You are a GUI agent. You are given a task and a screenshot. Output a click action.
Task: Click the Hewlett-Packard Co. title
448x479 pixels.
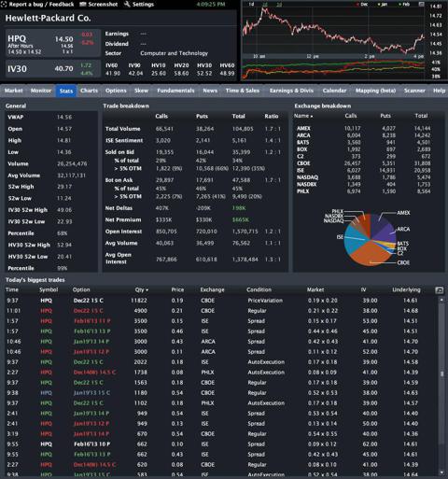48,18
